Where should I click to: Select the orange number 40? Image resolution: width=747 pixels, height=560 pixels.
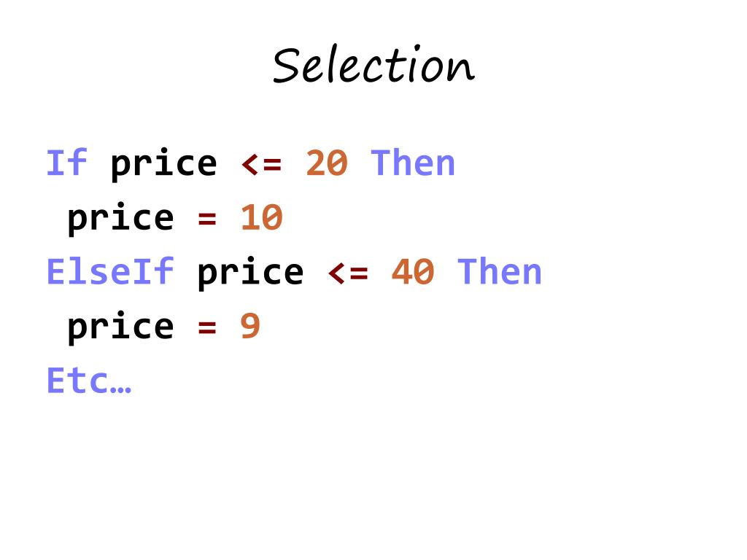[413, 272]
